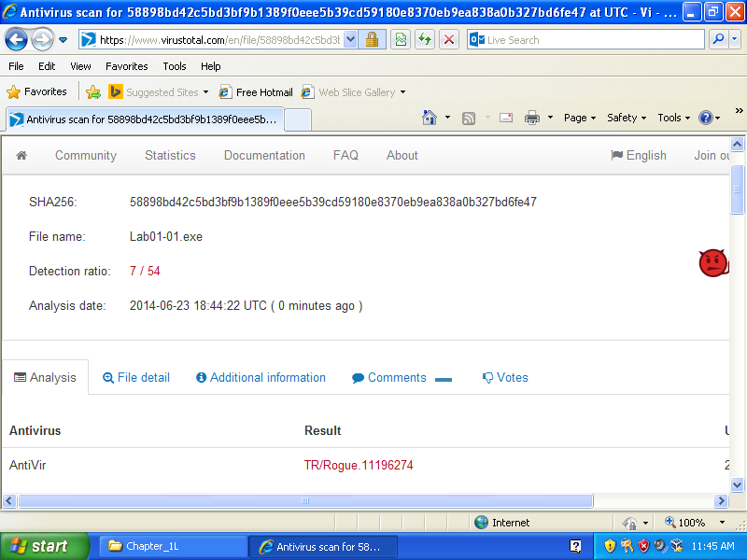
Task: Follow the Statistics navigation link
Action: [170, 156]
